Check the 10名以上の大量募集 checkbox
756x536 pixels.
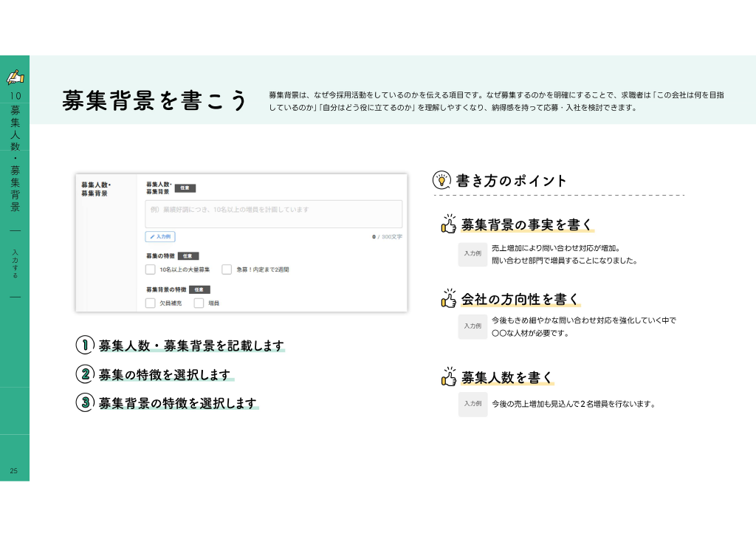click(151, 269)
